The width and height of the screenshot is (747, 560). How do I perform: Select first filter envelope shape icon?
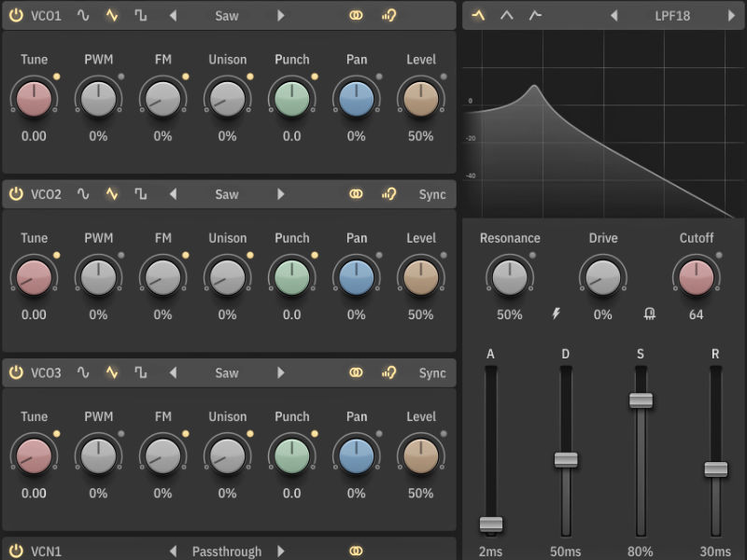click(x=478, y=15)
